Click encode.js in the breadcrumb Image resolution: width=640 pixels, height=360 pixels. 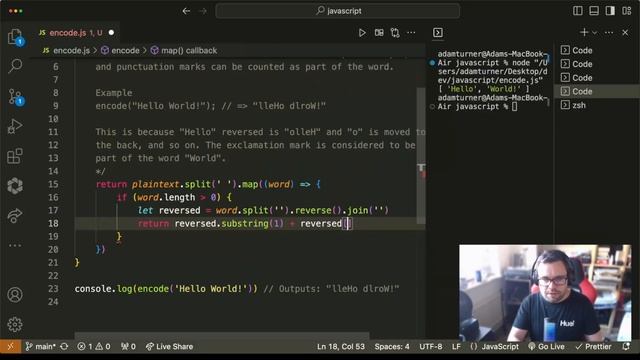click(x=71, y=51)
